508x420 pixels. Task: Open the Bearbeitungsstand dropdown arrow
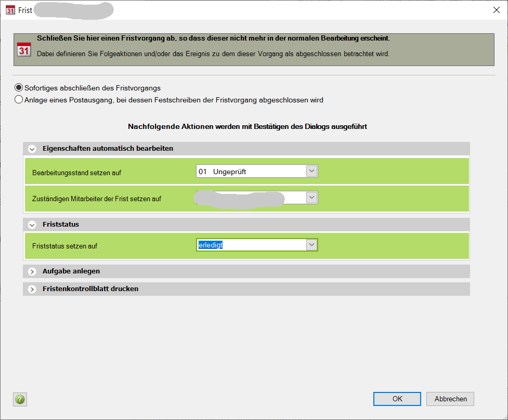point(311,172)
